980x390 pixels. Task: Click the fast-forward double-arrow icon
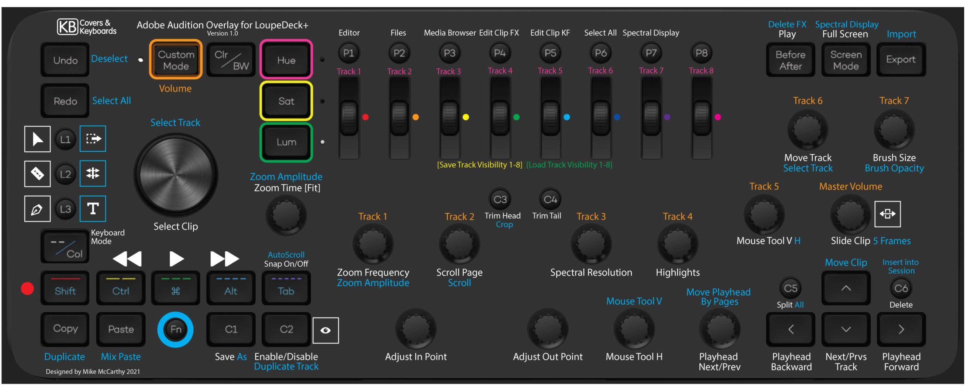225,259
